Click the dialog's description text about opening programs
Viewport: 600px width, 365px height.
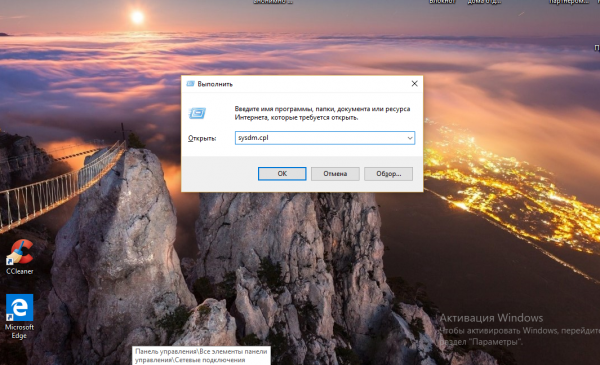(x=322, y=113)
